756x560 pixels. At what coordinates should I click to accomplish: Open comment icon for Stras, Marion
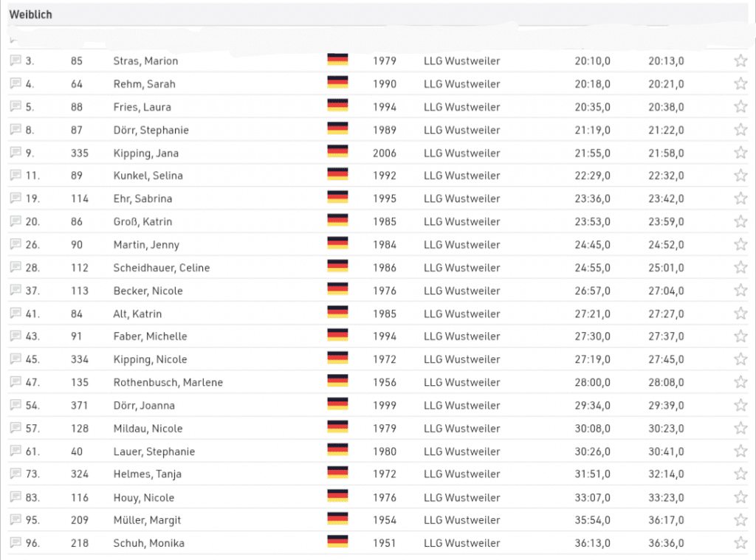pyautogui.click(x=16, y=61)
